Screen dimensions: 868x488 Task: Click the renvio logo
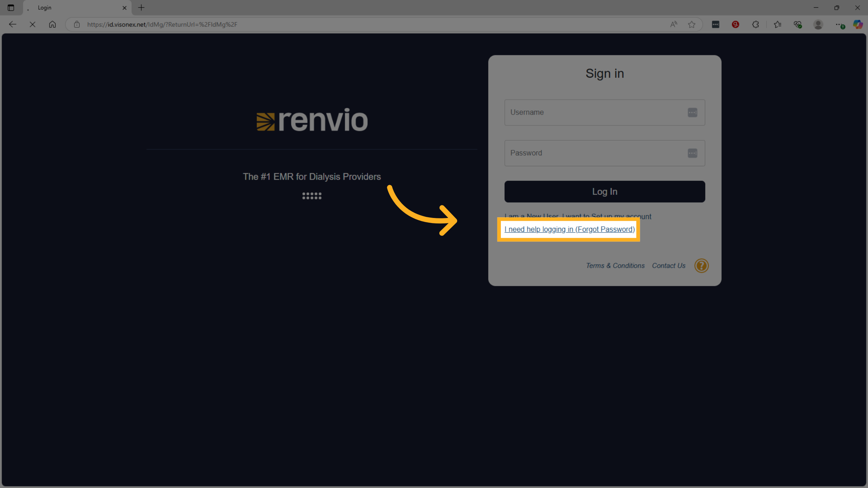[x=312, y=120]
